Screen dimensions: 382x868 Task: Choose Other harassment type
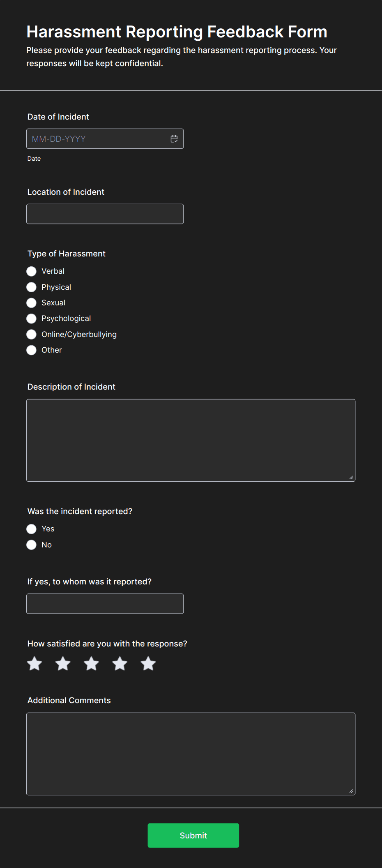[x=32, y=350]
